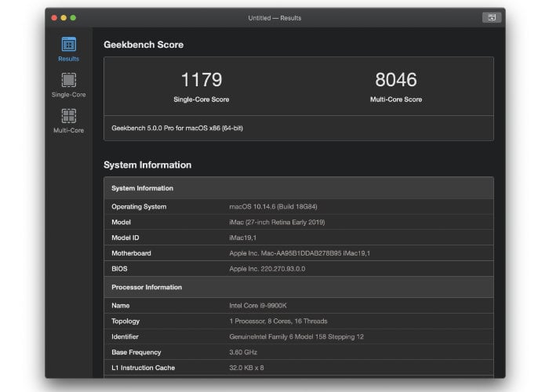This screenshot has height=392, width=549.
Task: Click the Untitled — Results window title
Action: (x=274, y=18)
